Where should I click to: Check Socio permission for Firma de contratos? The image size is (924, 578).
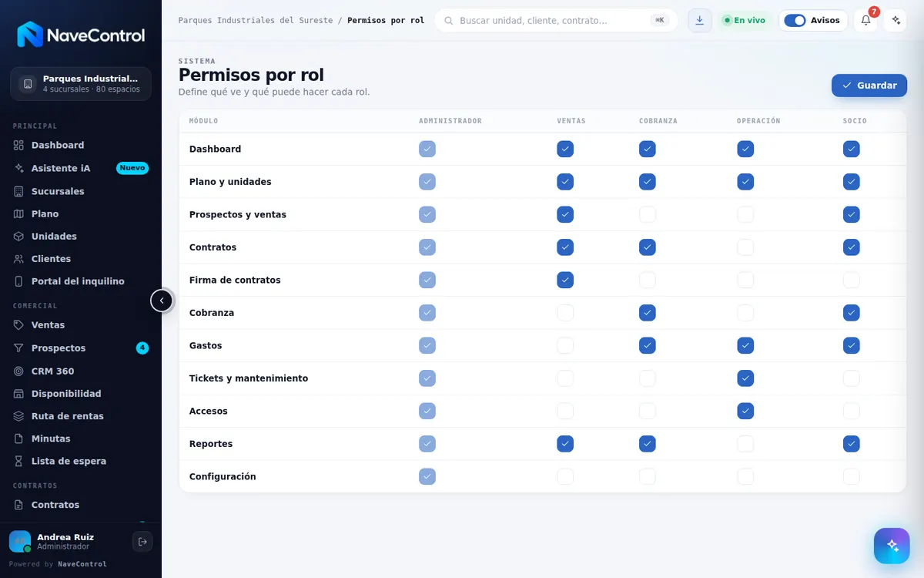(851, 280)
